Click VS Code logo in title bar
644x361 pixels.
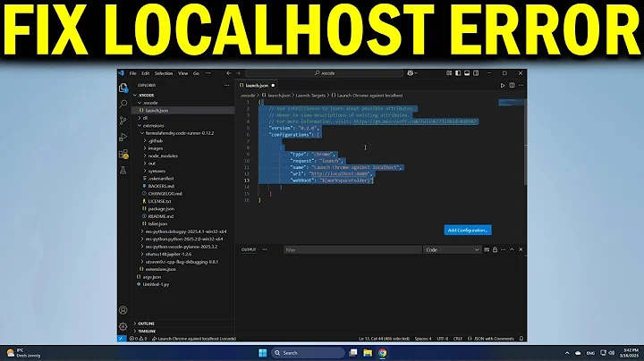coord(121,73)
